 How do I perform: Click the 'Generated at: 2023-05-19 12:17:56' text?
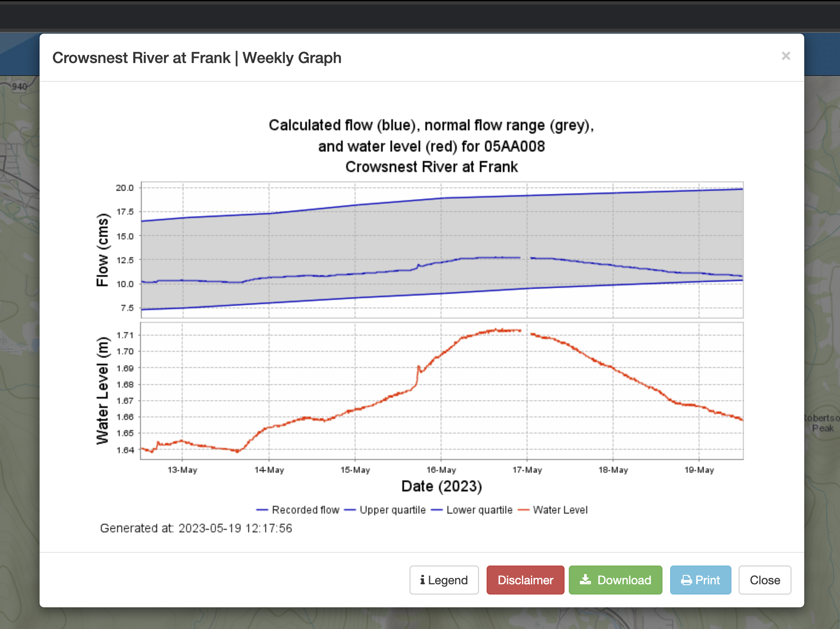[196, 528]
